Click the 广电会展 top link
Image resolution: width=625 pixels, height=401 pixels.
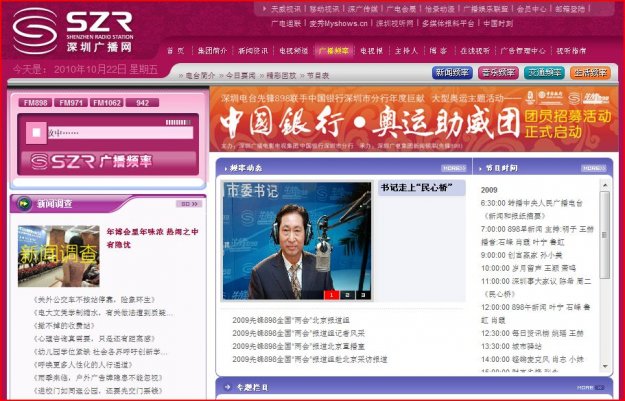pos(401,9)
